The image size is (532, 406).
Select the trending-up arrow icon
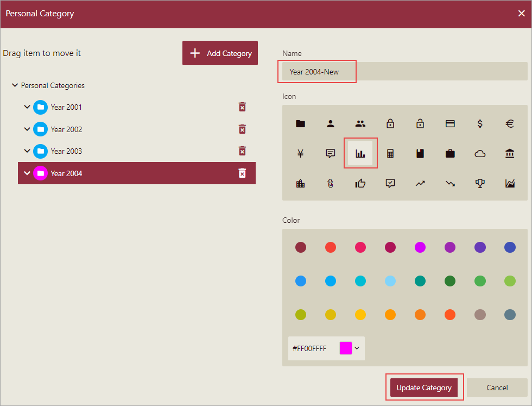420,183
